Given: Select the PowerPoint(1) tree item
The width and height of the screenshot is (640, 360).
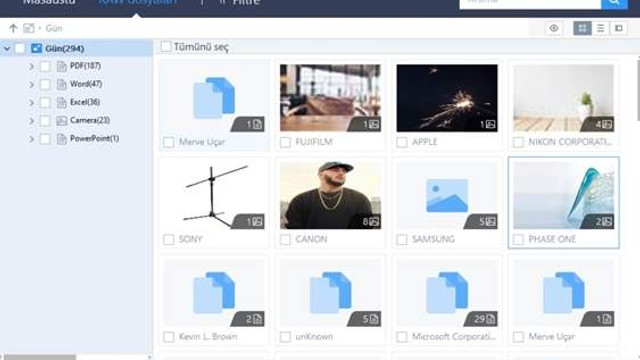Looking at the screenshot, I should tap(94, 138).
